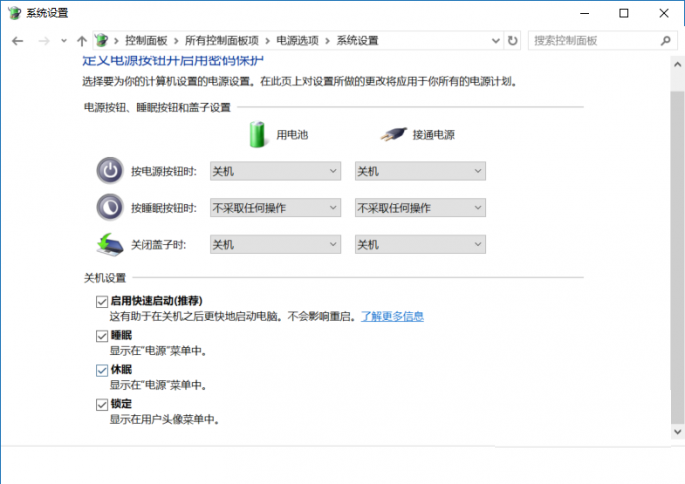Click the sleep button moon icon

point(110,207)
